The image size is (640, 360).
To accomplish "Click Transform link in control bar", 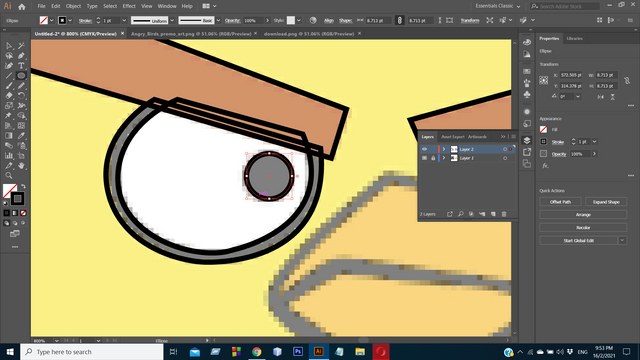I will coord(470,20).
